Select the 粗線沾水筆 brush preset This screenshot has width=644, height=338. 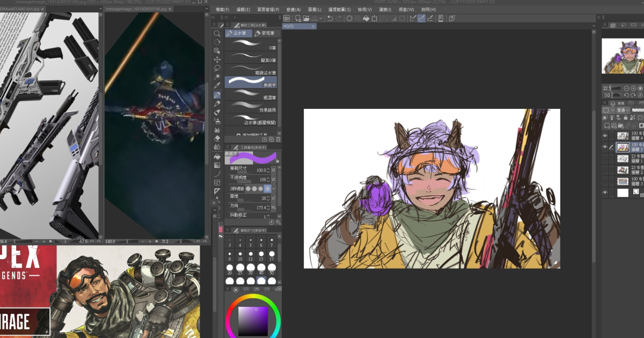[x=251, y=69]
